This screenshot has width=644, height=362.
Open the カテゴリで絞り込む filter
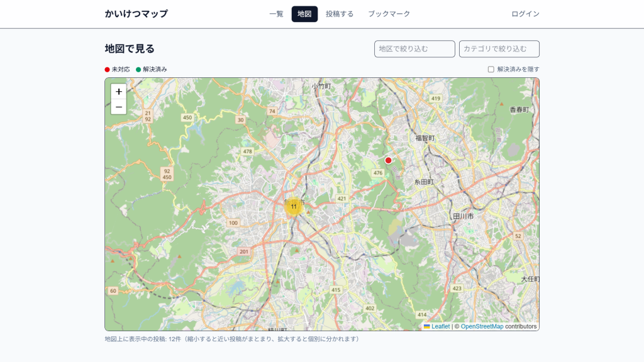tap(499, 49)
